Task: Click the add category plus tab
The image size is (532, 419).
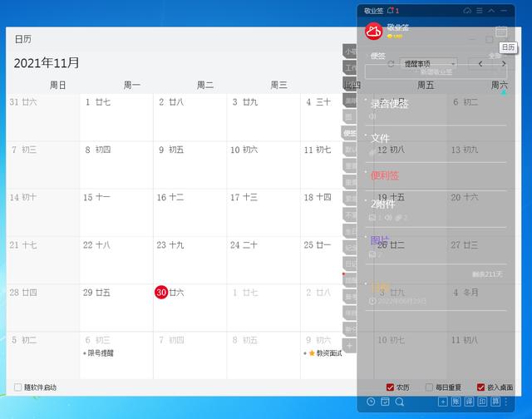Action: [349, 346]
